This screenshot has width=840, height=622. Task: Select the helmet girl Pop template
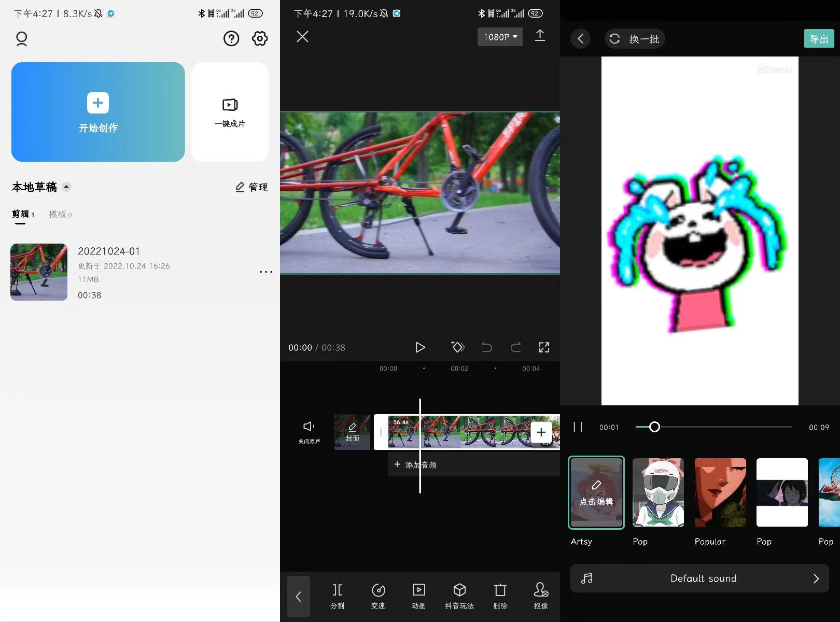(x=658, y=492)
